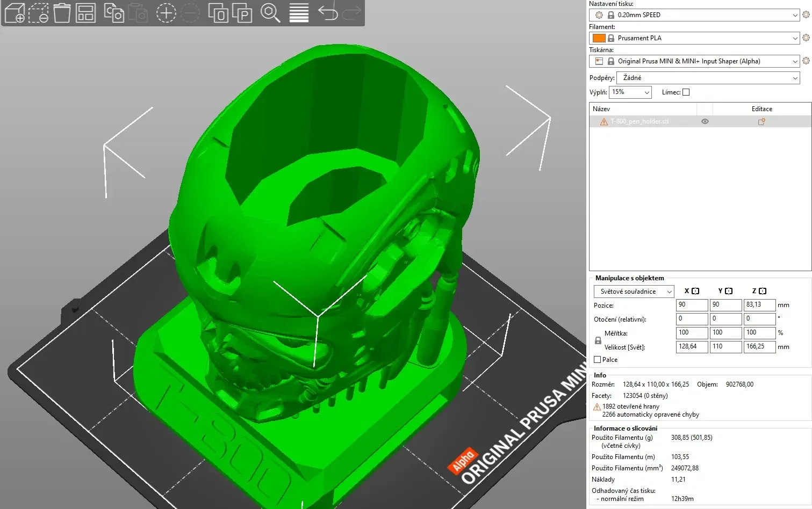Viewport: 812px width, 509px height.
Task: Click the Undo arrow icon
Action: coord(327,13)
